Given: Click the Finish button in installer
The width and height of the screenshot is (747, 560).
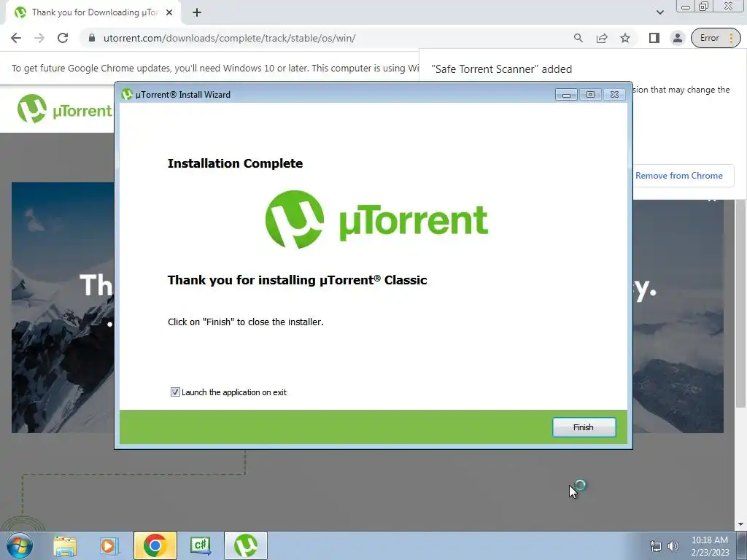Looking at the screenshot, I should [584, 427].
